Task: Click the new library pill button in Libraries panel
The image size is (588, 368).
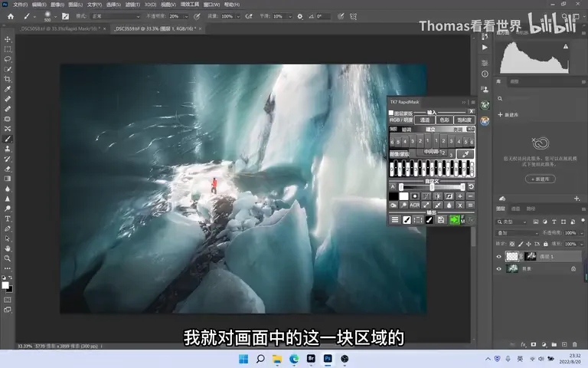Action: (541, 179)
